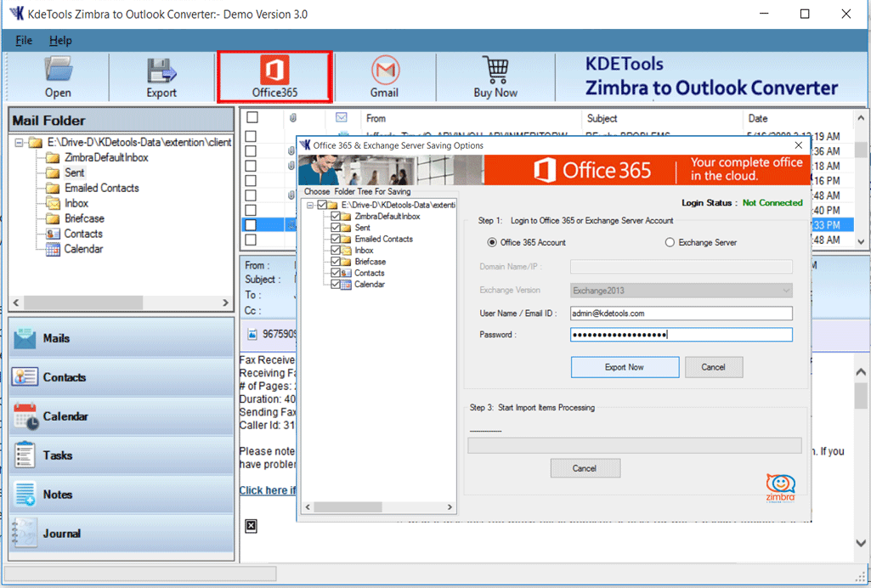This screenshot has width=871, height=588.
Task: Uncheck ZimbraDefaultInbox in saving folder tree
Action: (x=336, y=216)
